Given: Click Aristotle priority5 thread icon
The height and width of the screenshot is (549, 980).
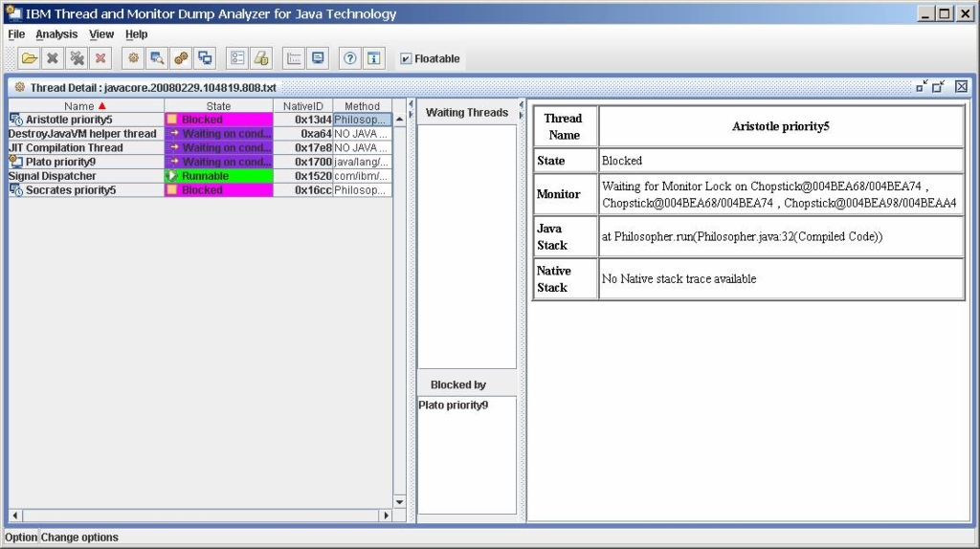Looking at the screenshot, I should (16, 120).
